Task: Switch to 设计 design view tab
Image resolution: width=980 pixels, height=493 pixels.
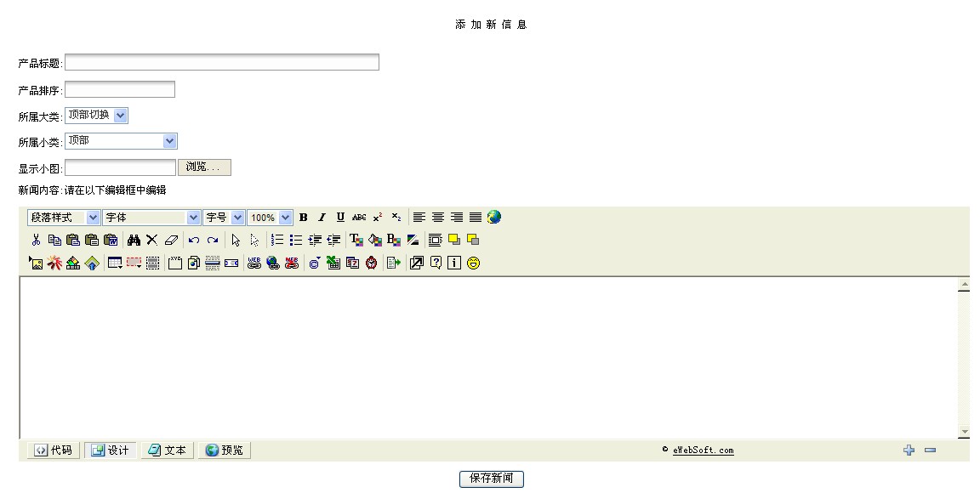Action: tap(111, 450)
